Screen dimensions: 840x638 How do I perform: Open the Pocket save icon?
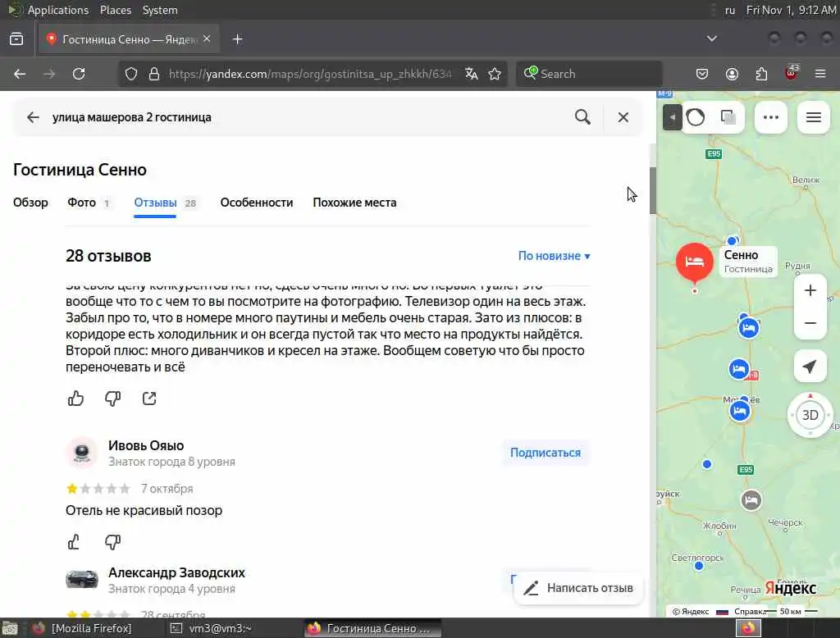point(702,74)
